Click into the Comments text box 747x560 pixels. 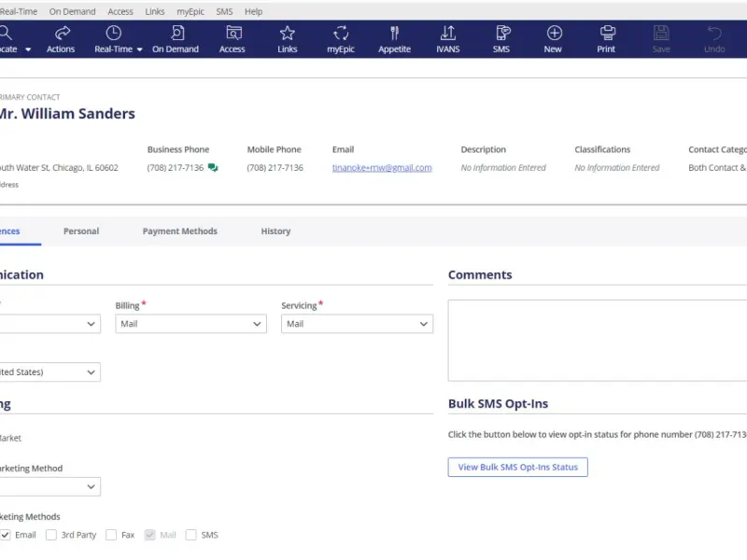pos(598,341)
